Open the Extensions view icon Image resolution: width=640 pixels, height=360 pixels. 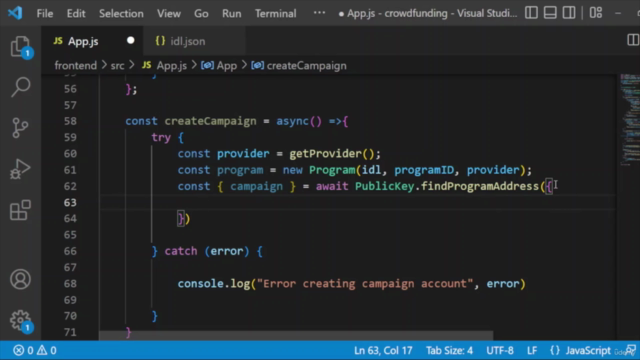coord(20,210)
